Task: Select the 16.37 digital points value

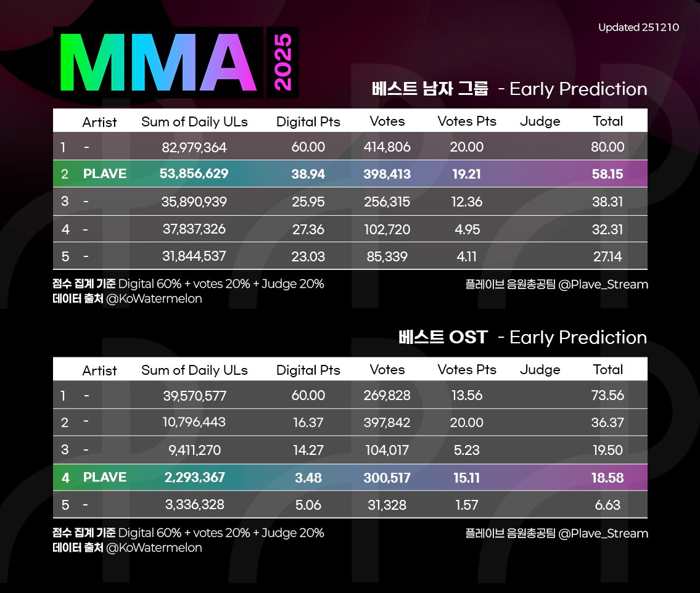Action: pyautogui.click(x=308, y=422)
